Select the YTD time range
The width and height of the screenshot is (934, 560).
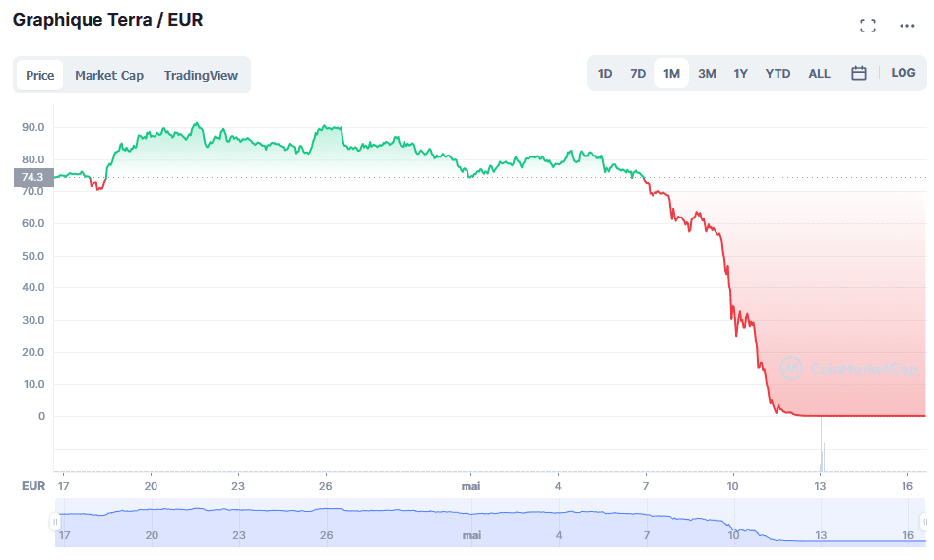(778, 73)
